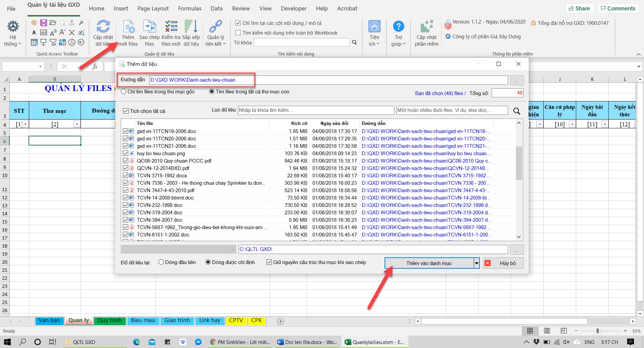
Task: Open Sao chép files tool
Action: pyautogui.click(x=149, y=27)
